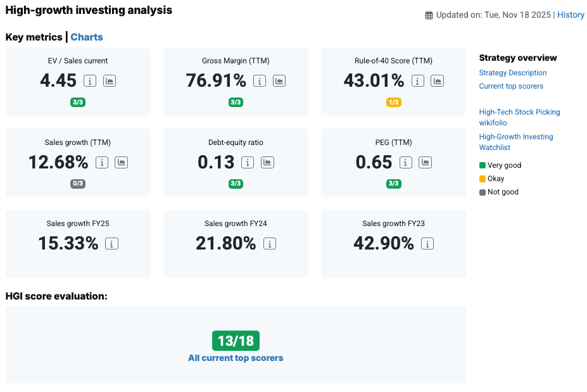Open the Rule-of-40 Score chart icon
The image size is (587, 392).
pos(437,81)
